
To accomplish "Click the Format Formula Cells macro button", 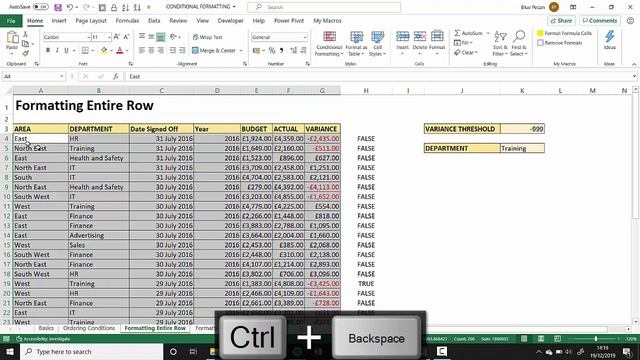I will pos(564,33).
